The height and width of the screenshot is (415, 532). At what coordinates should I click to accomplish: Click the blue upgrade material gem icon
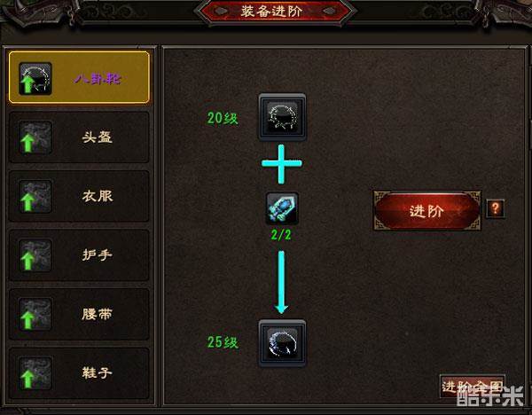tap(282, 208)
